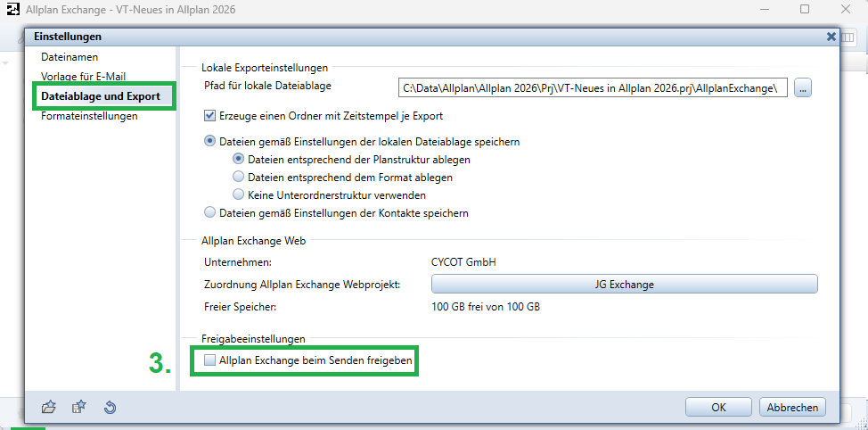The image size is (868, 430).
Task: Enable 'Allplan Exchange beim Senden freigeben'
Action: pyautogui.click(x=210, y=360)
